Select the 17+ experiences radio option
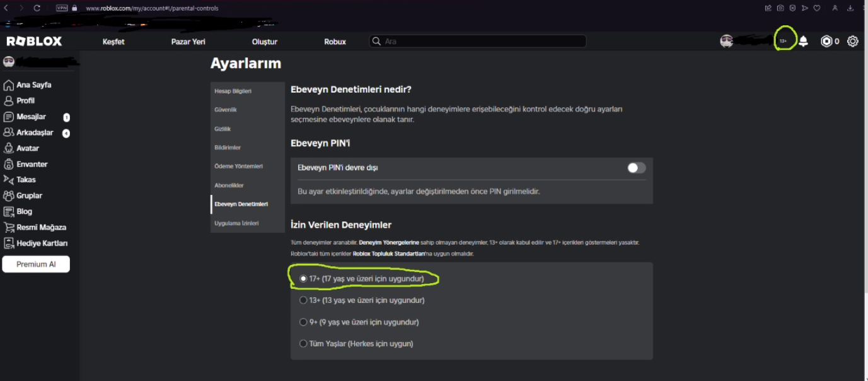 coord(303,278)
